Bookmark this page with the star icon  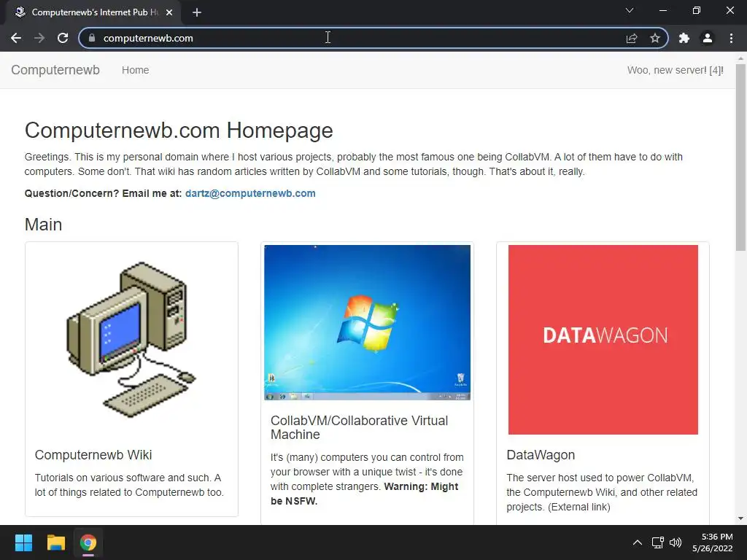655,38
